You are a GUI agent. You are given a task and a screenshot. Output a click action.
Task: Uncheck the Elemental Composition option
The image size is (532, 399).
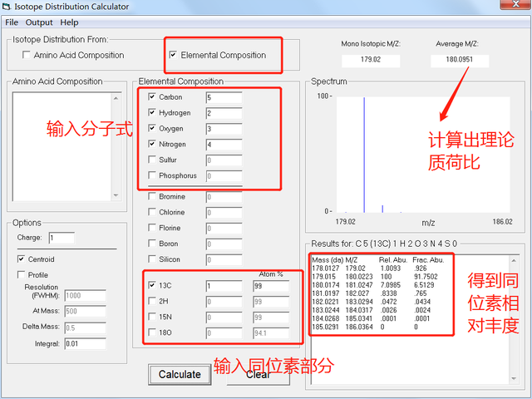[x=173, y=56]
